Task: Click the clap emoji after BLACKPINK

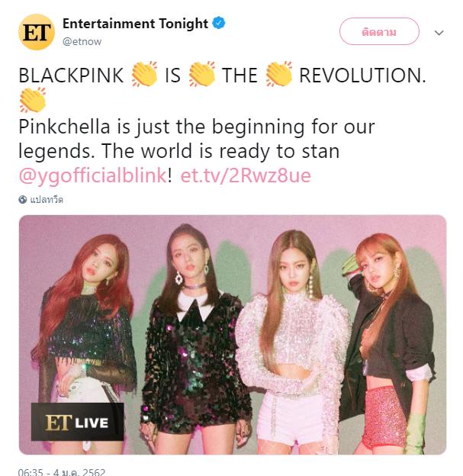Action: tap(144, 74)
